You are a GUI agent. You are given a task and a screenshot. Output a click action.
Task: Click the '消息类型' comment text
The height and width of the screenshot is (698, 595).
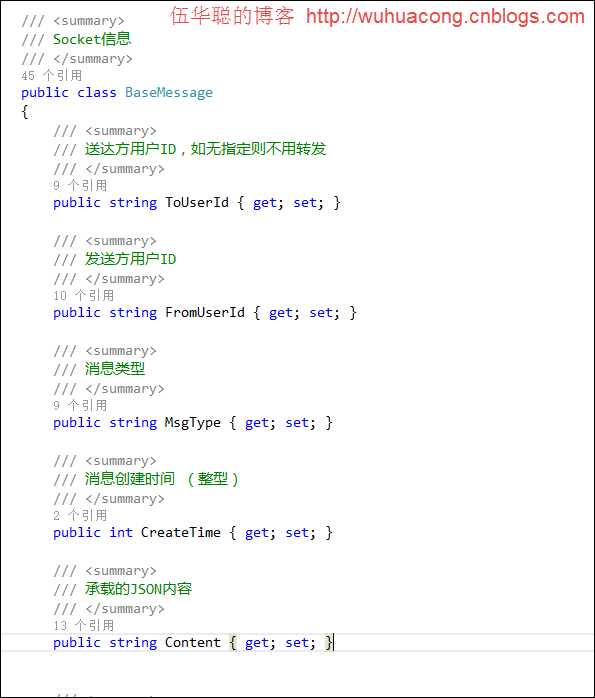[115, 369]
